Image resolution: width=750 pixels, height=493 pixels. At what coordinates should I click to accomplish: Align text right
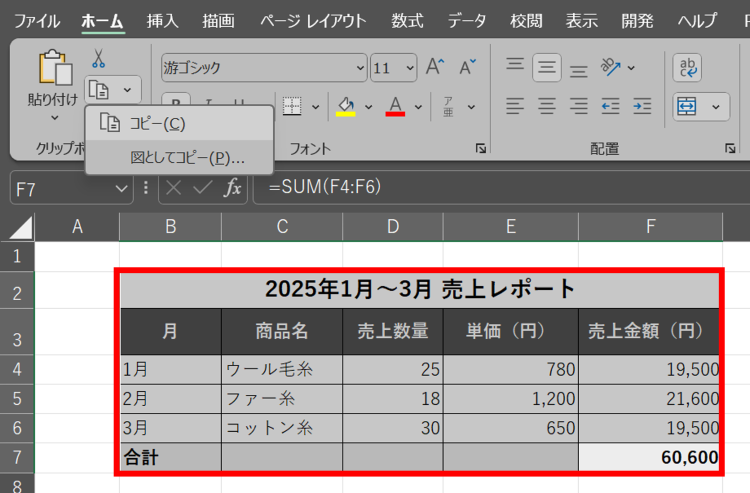[578, 106]
